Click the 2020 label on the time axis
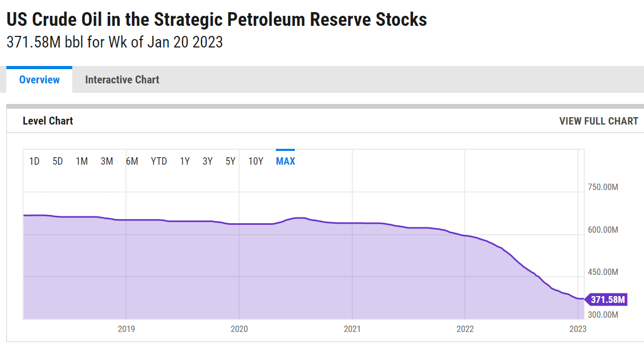 (239, 329)
